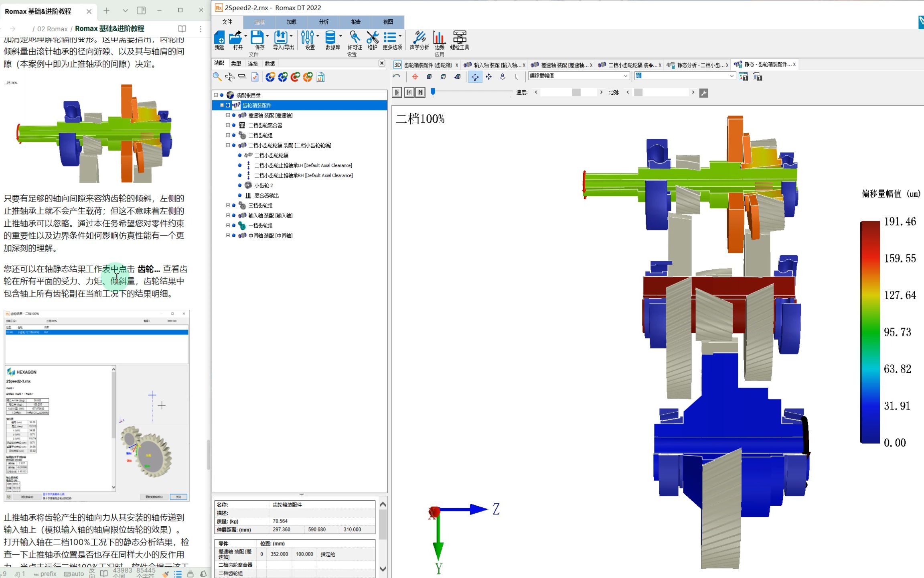The width and height of the screenshot is (924, 578).
Task: Click the 打开 (Open) folder icon
Action: point(236,37)
